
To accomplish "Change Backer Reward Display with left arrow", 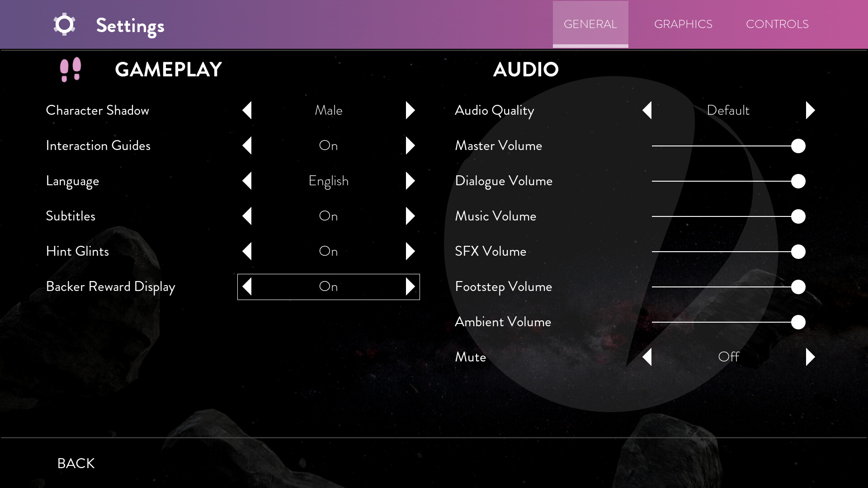I will 247,286.
